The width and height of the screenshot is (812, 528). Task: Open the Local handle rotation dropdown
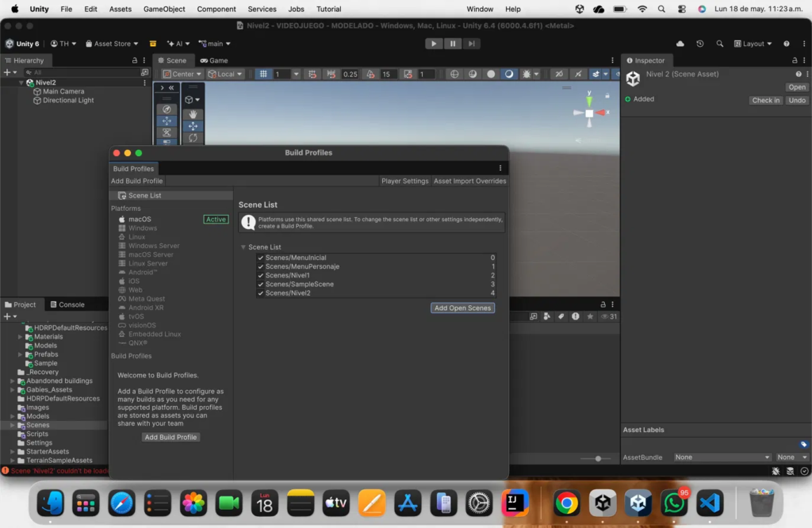tap(224, 74)
